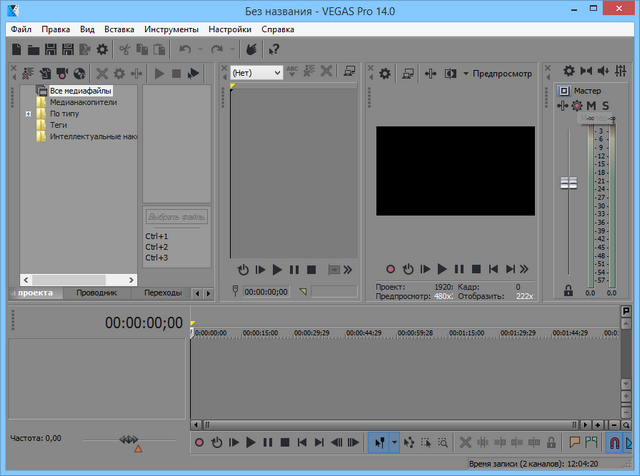Image resolution: width=640 pixels, height=476 pixels.
Task: Open the Инструменты menu
Action: click(171, 29)
